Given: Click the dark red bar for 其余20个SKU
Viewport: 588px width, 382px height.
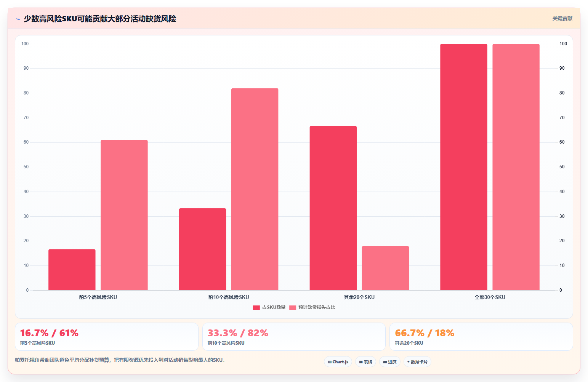Looking at the screenshot, I should click(333, 208).
